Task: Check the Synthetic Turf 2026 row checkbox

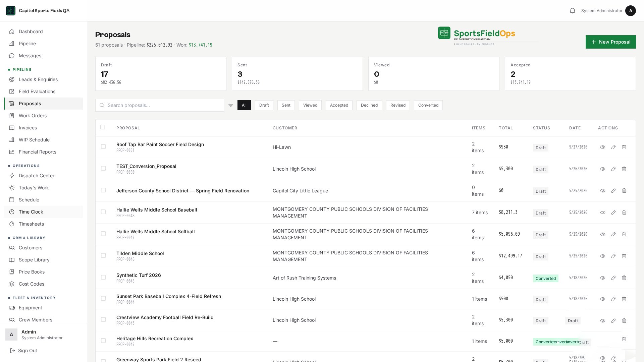Action: pyautogui.click(x=103, y=277)
